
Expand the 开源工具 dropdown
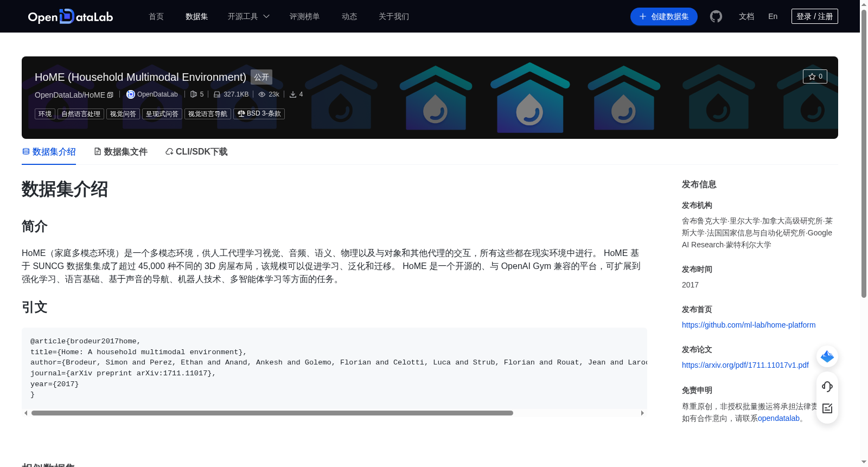248,16
